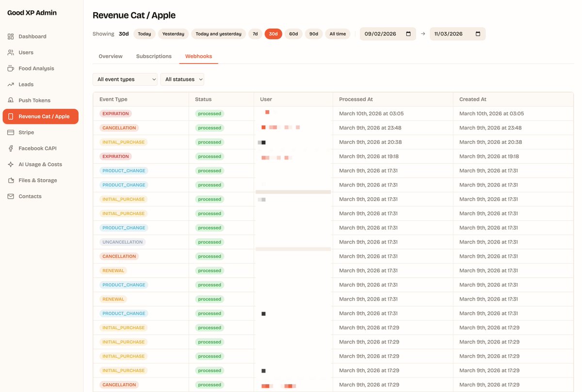The height and width of the screenshot is (392, 582).
Task: Switch to the Subscriptions tab
Action: 154,56
